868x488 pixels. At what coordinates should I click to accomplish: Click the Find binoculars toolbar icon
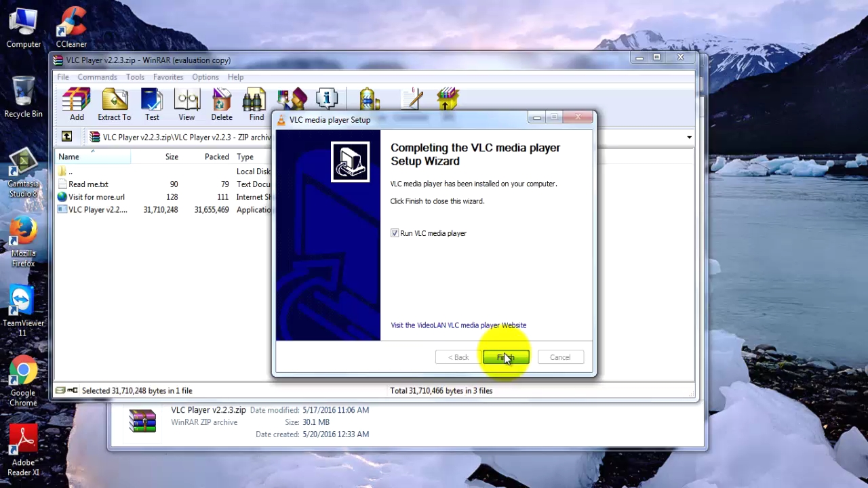click(x=254, y=105)
